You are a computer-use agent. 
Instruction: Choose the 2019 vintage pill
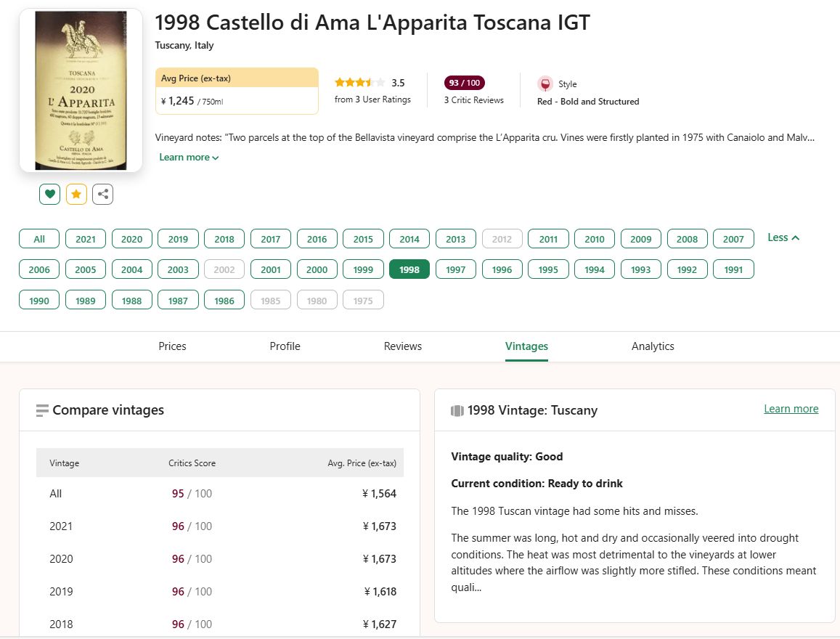click(x=178, y=239)
